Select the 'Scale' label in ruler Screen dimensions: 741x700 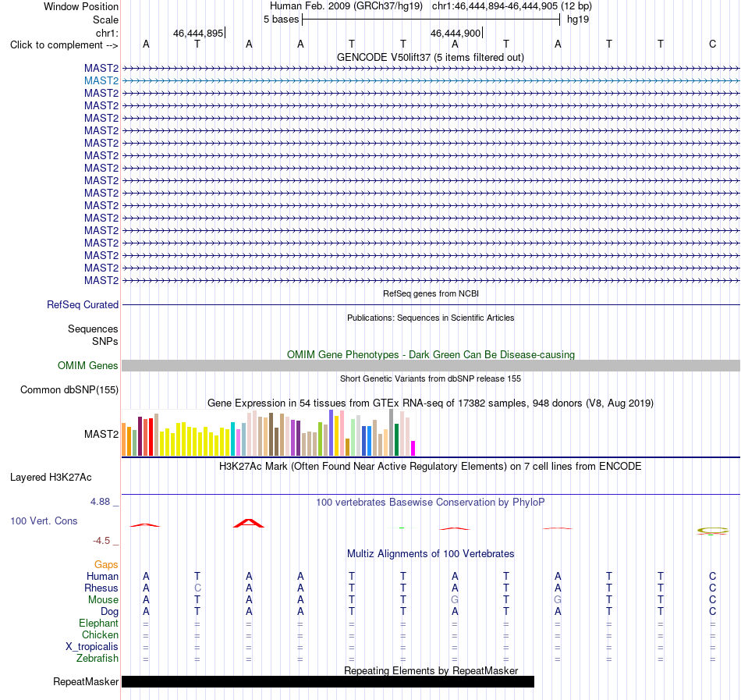click(x=105, y=20)
